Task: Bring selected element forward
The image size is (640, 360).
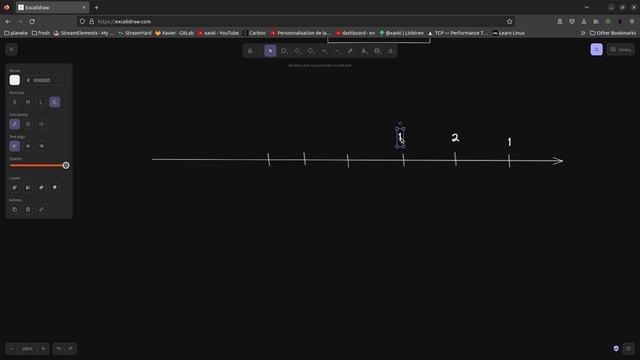Action: point(41,187)
